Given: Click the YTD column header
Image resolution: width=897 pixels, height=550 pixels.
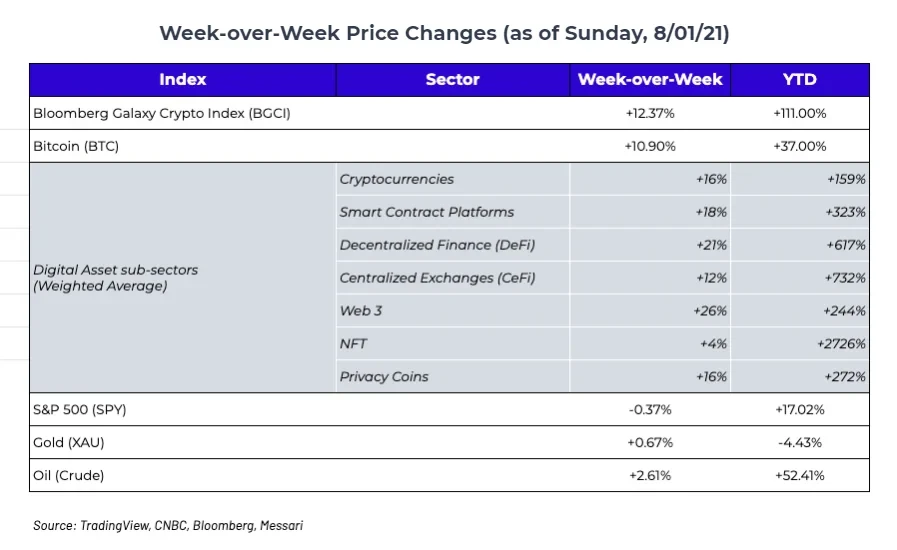Looking at the screenshot, I should (799, 80).
